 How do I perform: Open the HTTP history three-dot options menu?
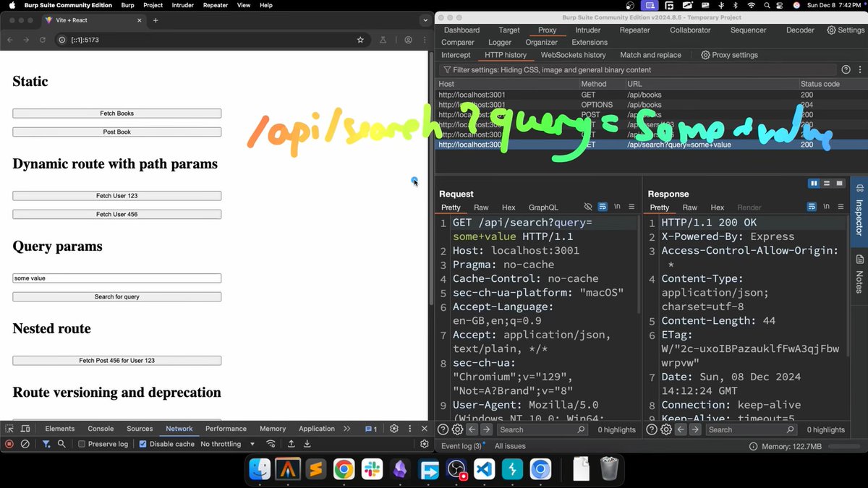(x=859, y=70)
